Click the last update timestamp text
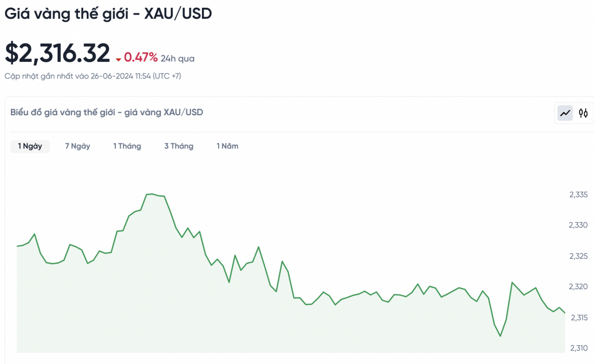 tap(93, 76)
